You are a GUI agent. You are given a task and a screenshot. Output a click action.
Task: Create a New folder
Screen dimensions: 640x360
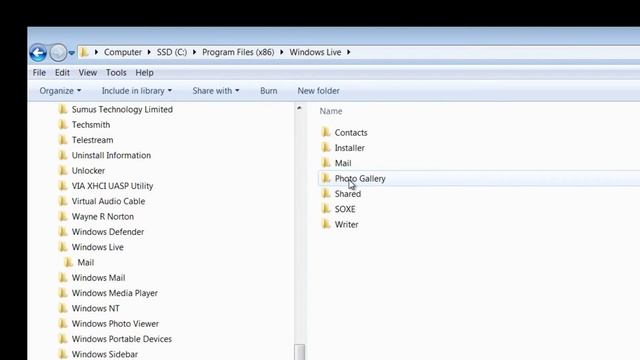318,91
